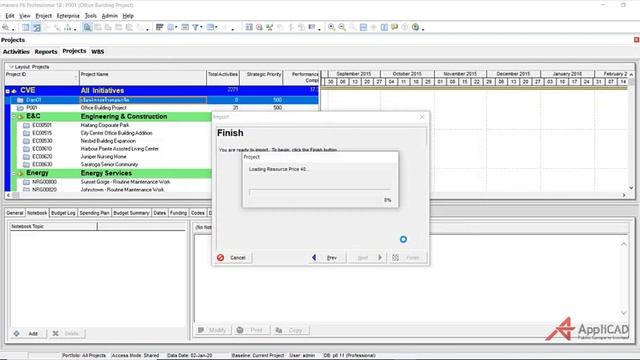640x360 pixels.
Task: Click the blue timescale fit toolbar icon
Action: pyautogui.click(x=363, y=27)
